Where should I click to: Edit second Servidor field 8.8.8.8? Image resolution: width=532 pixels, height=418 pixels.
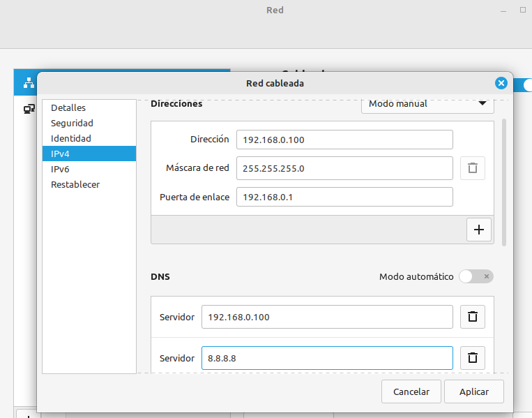[327, 358]
